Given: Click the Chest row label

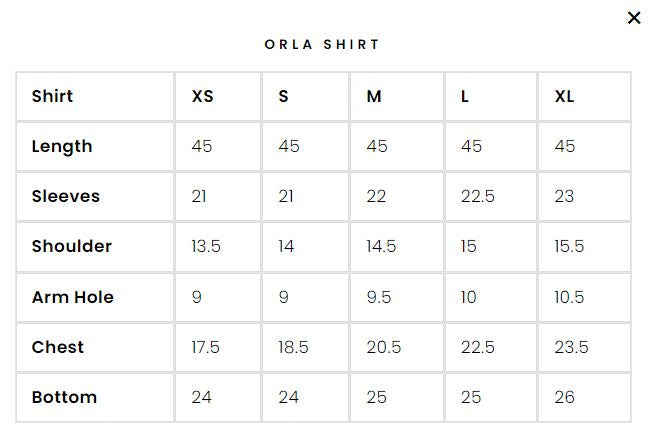Looking at the screenshot, I should click(58, 348).
